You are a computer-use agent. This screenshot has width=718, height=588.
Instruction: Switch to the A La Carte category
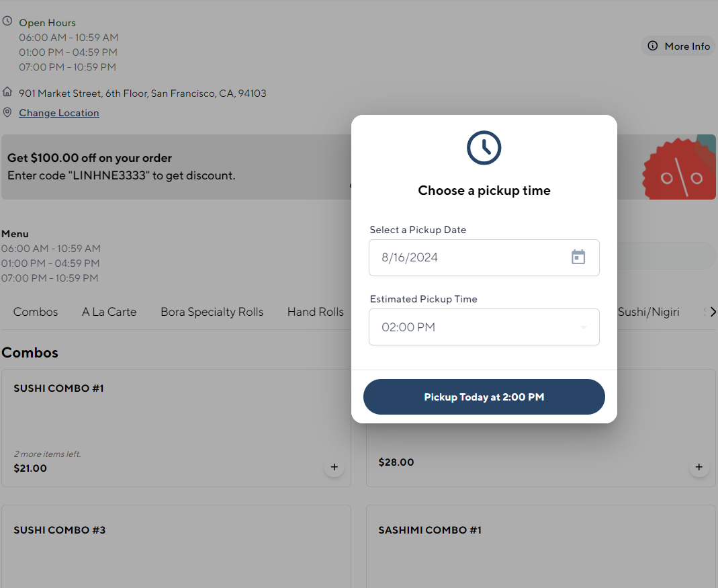point(109,312)
